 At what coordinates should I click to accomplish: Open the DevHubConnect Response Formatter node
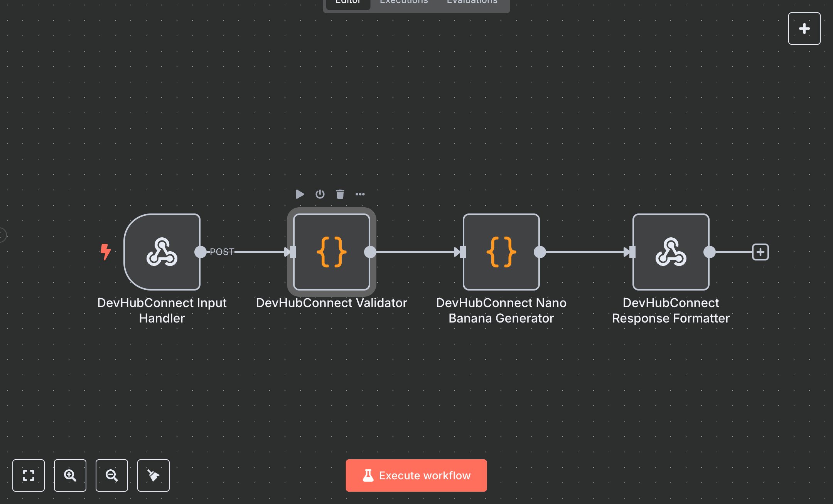click(670, 252)
